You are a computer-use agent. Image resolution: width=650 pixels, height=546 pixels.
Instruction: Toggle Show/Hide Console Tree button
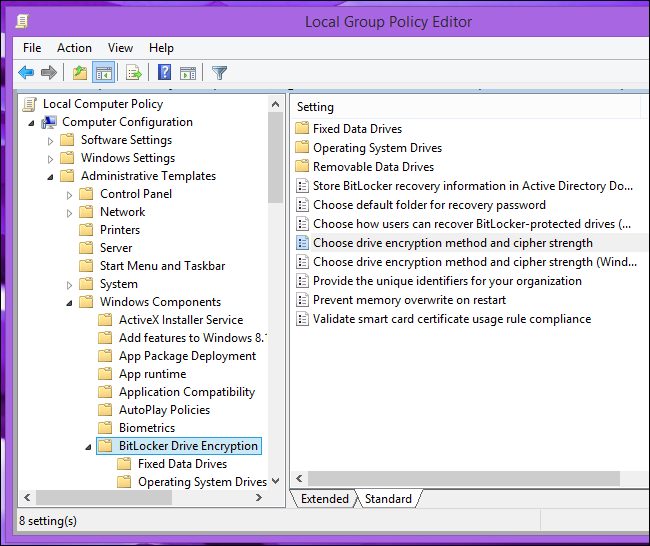(x=102, y=72)
